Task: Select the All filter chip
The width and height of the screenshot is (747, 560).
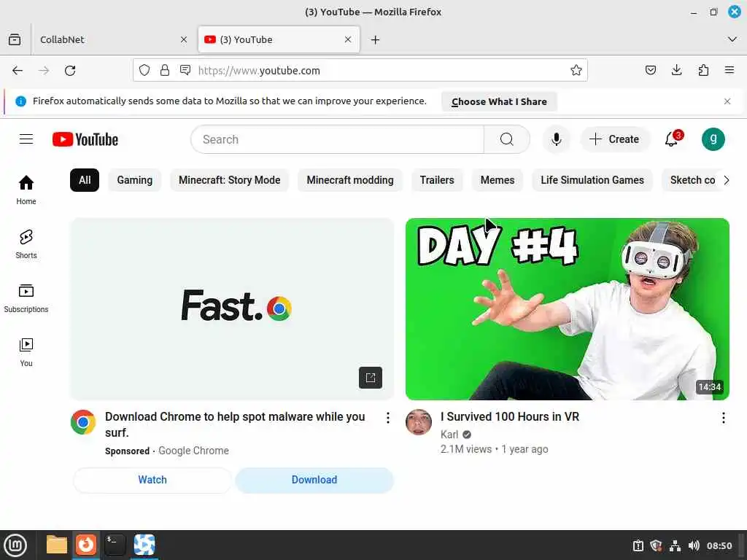Action: pyautogui.click(x=85, y=180)
